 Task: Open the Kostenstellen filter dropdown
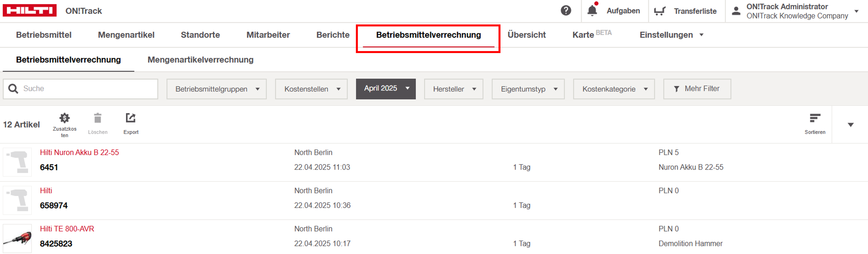point(311,89)
